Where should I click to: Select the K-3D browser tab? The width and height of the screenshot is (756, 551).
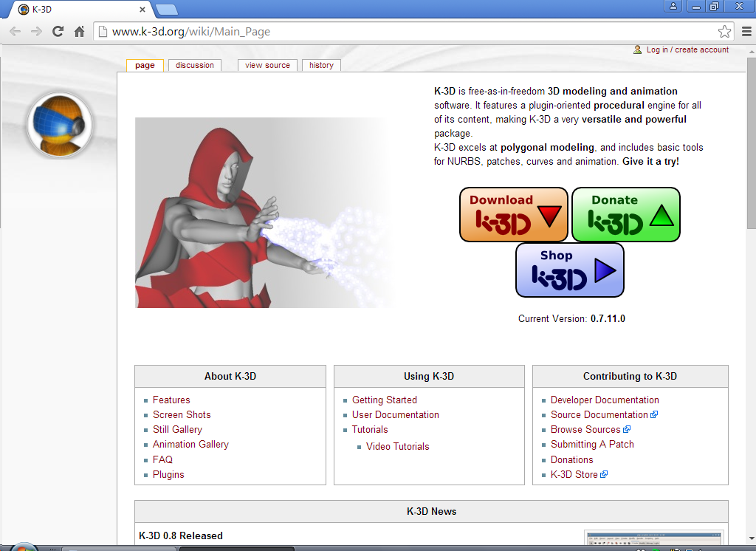(80, 9)
